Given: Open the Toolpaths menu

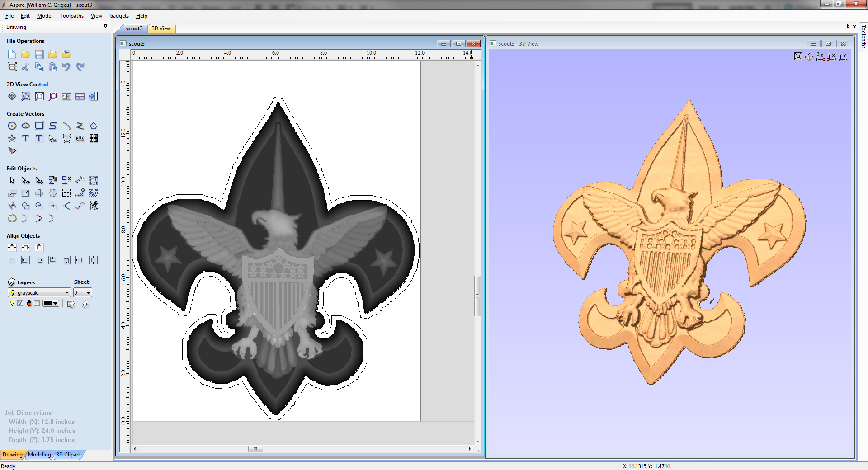Looking at the screenshot, I should [x=72, y=16].
